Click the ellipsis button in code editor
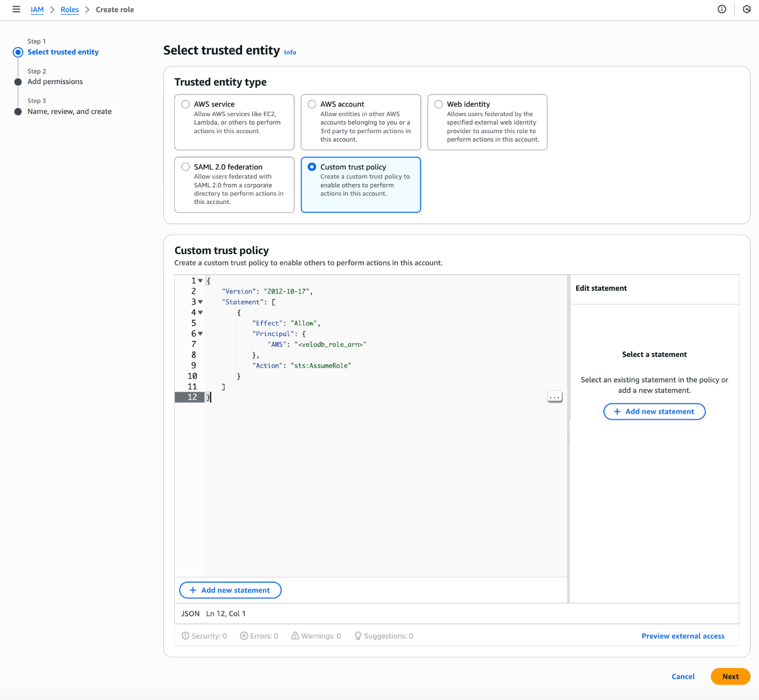 click(x=554, y=397)
